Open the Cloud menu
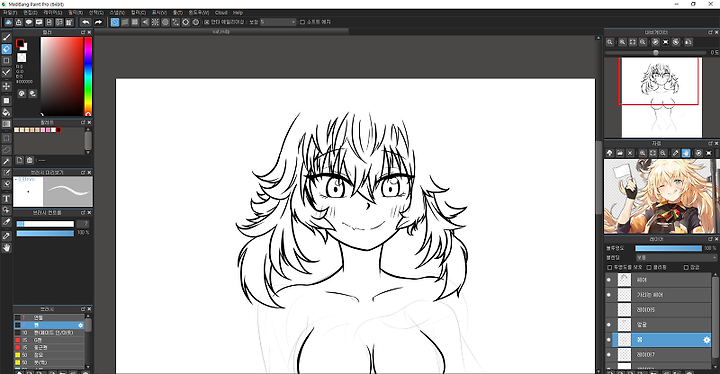This screenshot has height=374, width=720. coord(221,13)
